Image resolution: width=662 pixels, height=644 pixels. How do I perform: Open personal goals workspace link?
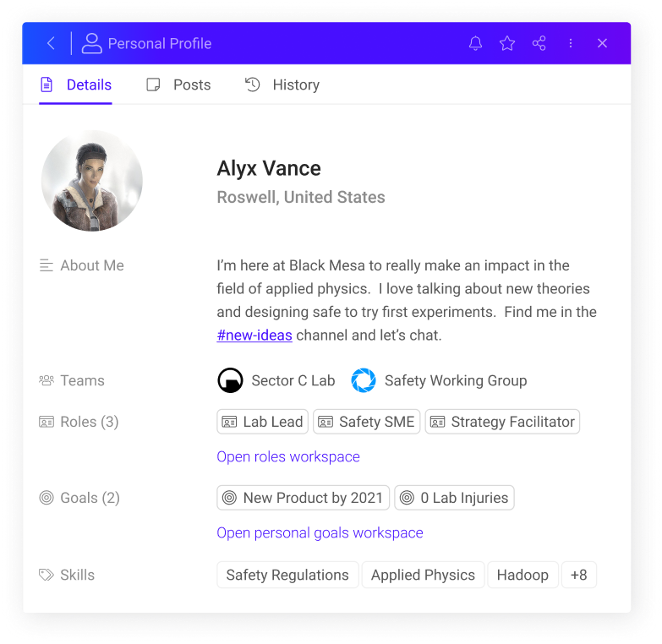point(320,532)
